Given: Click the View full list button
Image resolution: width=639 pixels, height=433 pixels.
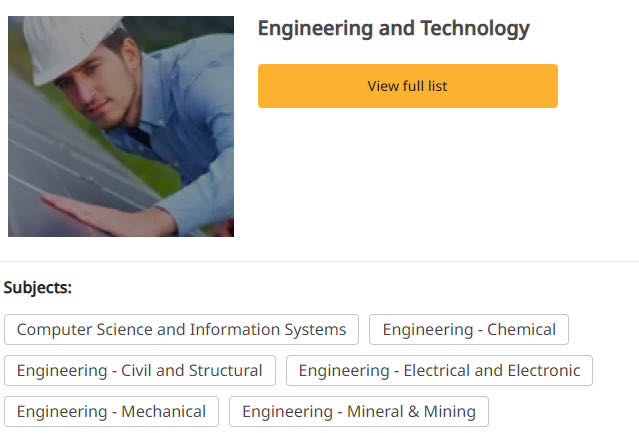Looking at the screenshot, I should [x=407, y=86].
